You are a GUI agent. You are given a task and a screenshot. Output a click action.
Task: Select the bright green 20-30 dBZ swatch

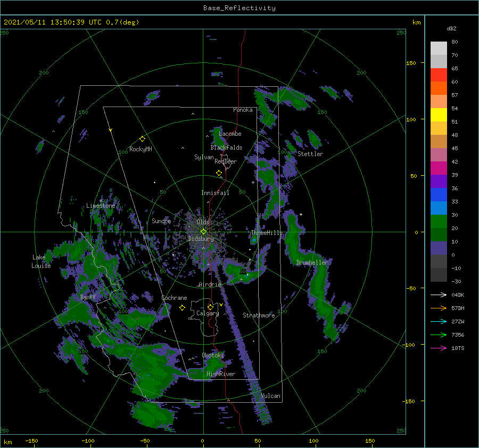click(439, 222)
